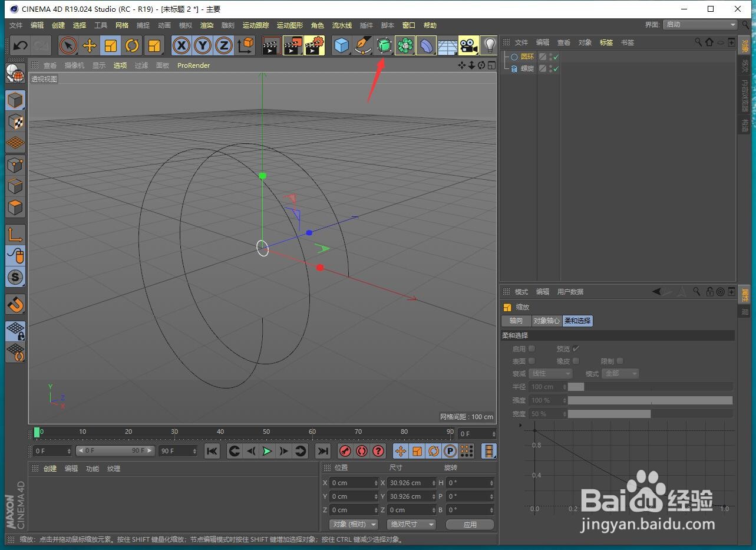756x550 pixels.
Task: Add a camera object
Action: (x=468, y=45)
